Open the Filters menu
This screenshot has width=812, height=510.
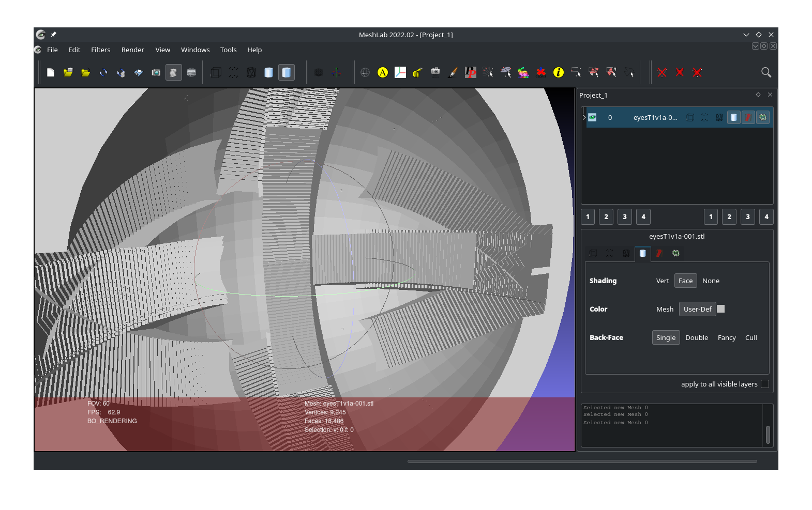[101, 50]
